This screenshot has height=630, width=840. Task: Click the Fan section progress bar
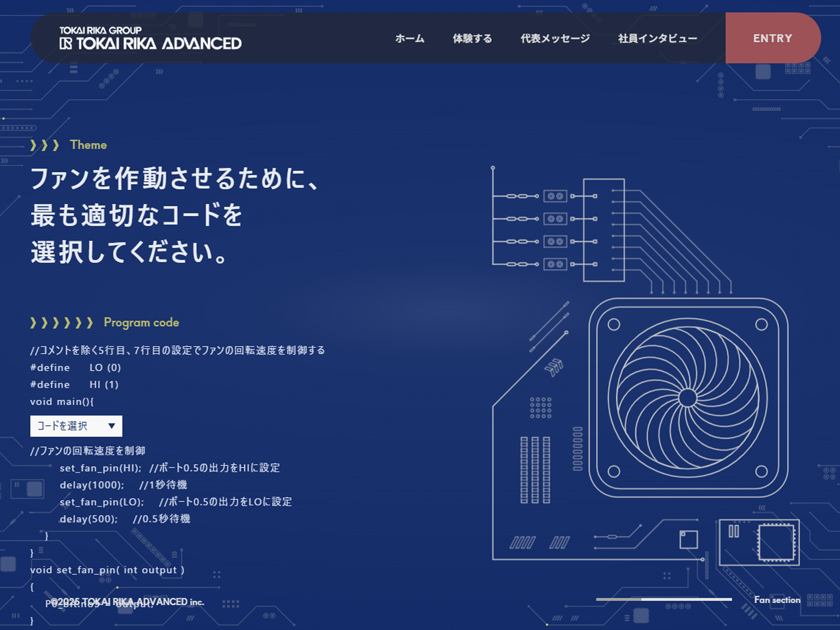(664, 599)
